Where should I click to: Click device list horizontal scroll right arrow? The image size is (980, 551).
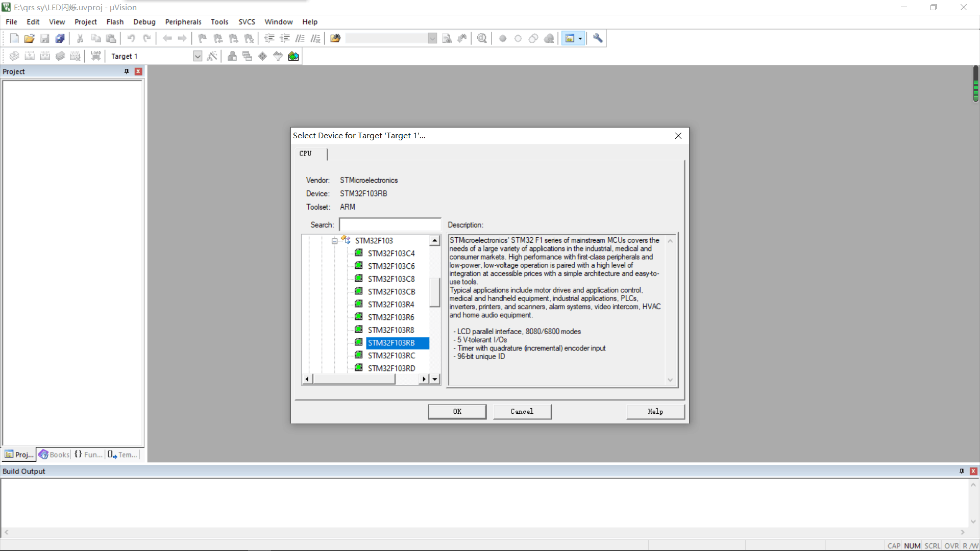click(x=424, y=379)
